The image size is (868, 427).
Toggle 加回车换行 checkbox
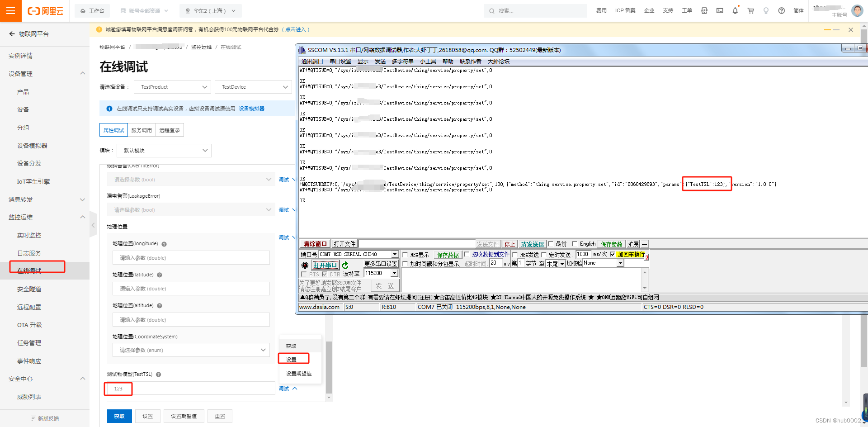point(613,254)
